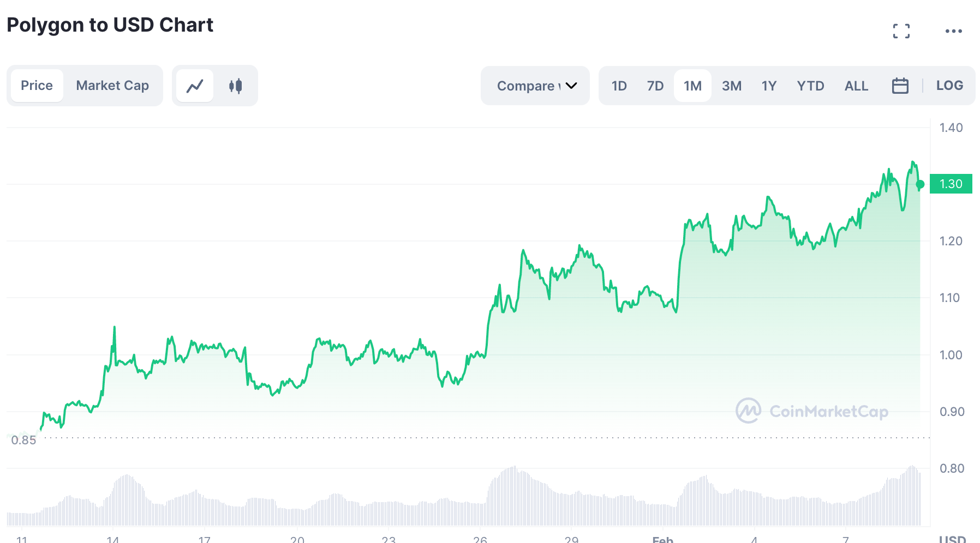The image size is (980, 543).
Task: Set time range to 1D
Action: tap(619, 86)
